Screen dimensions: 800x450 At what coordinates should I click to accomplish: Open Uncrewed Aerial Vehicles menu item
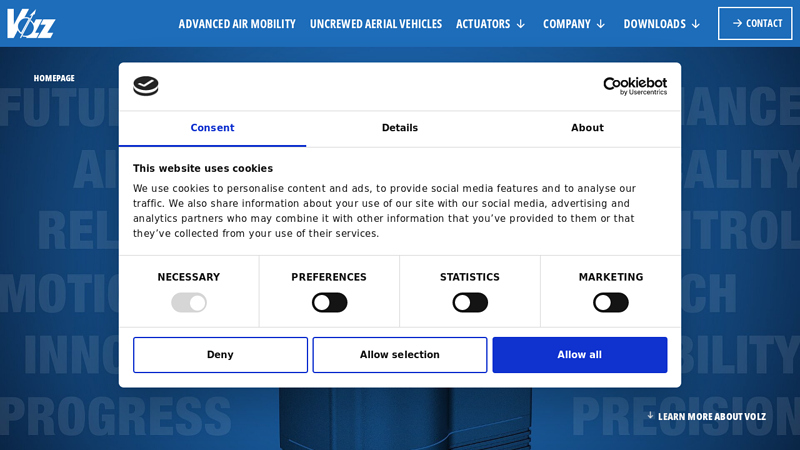click(x=376, y=24)
